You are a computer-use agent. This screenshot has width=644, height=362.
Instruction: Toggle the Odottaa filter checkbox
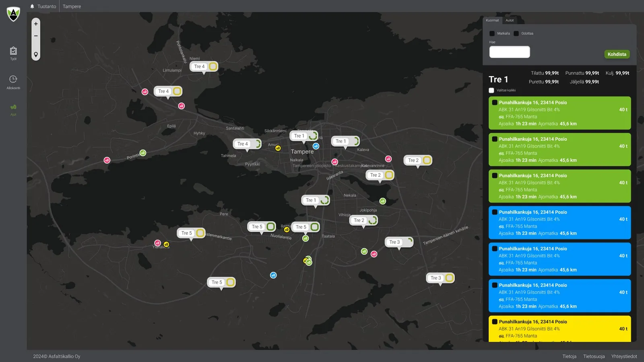point(516,33)
